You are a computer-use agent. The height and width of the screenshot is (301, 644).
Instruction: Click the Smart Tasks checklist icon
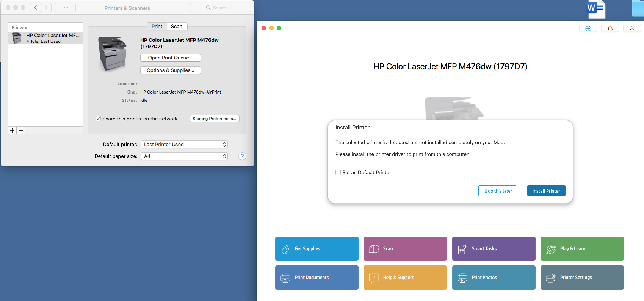tap(462, 249)
